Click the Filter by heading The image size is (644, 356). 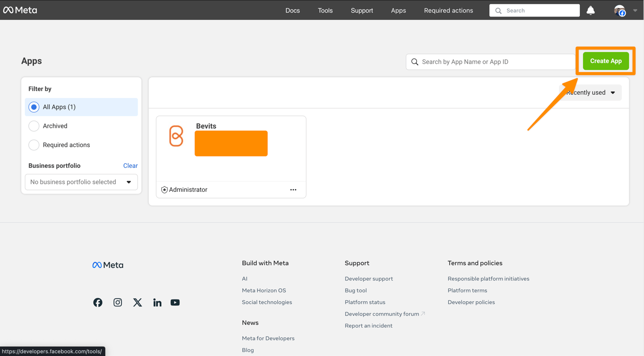coord(40,89)
